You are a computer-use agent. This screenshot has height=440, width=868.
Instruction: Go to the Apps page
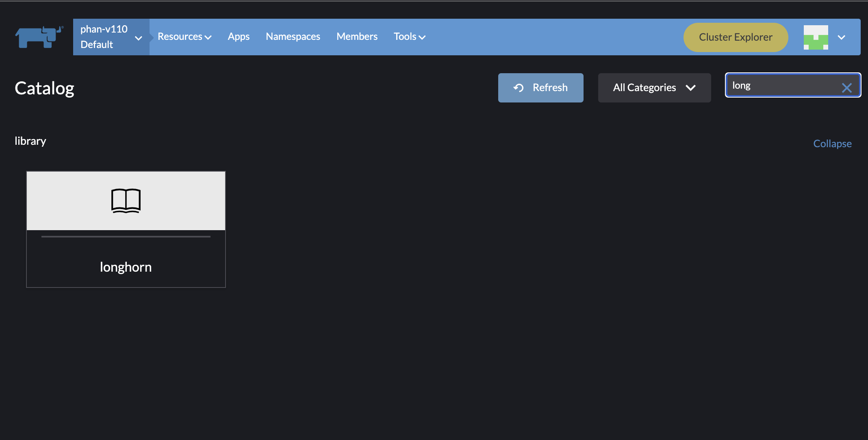pyautogui.click(x=239, y=37)
